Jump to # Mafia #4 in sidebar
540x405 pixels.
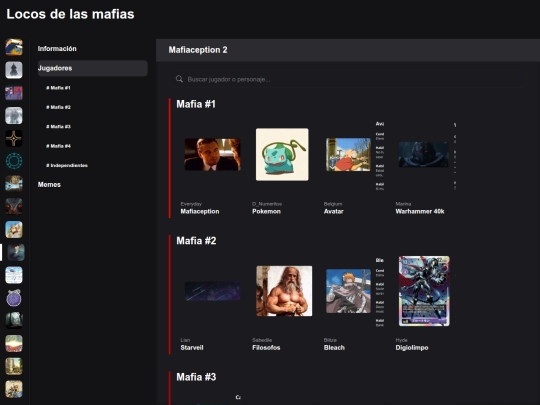point(58,146)
